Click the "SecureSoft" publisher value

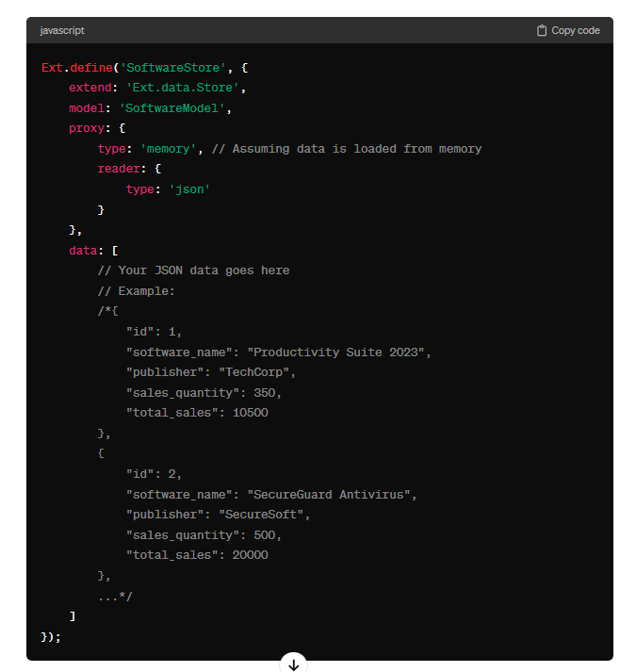pyautogui.click(x=261, y=515)
